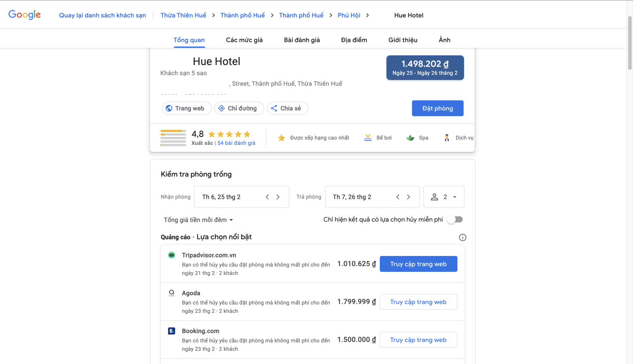The height and width of the screenshot is (364, 633).
Task: Visit Booking.com via Truy cập trang web
Action: (x=419, y=340)
